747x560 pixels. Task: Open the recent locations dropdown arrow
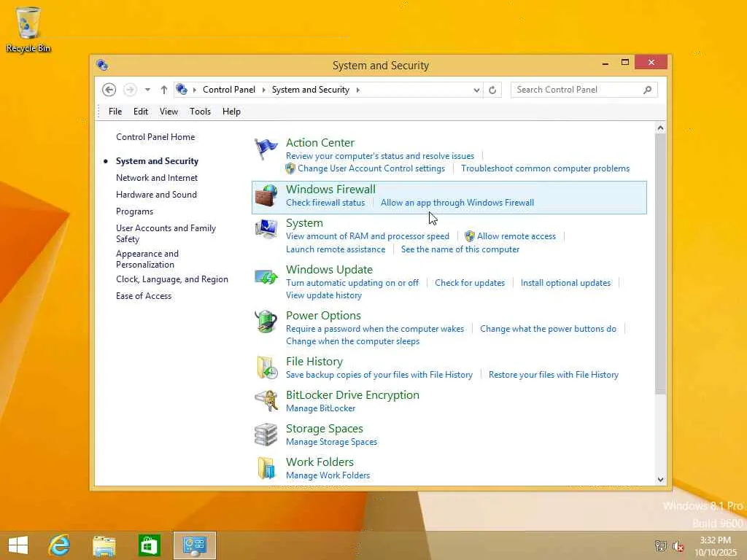tap(147, 90)
